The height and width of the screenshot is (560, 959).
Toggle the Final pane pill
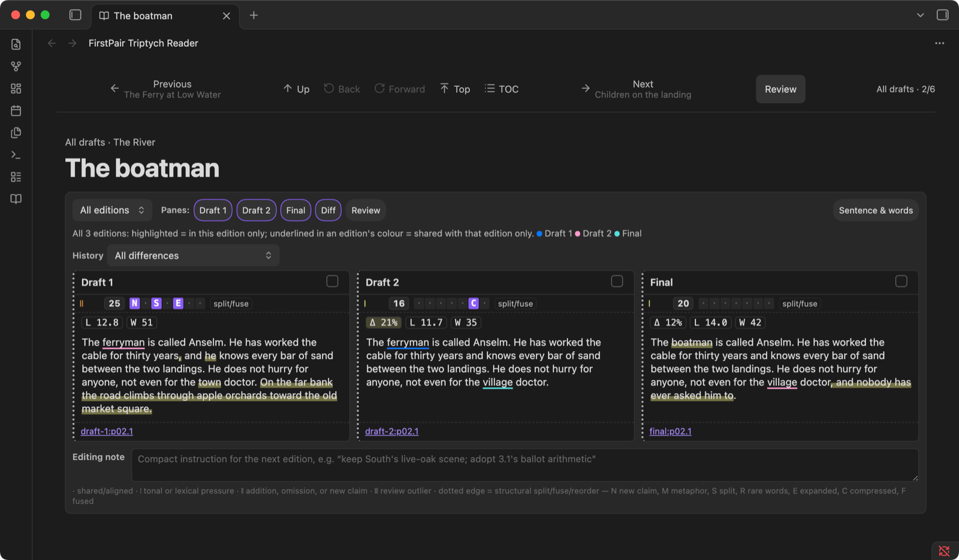click(295, 210)
